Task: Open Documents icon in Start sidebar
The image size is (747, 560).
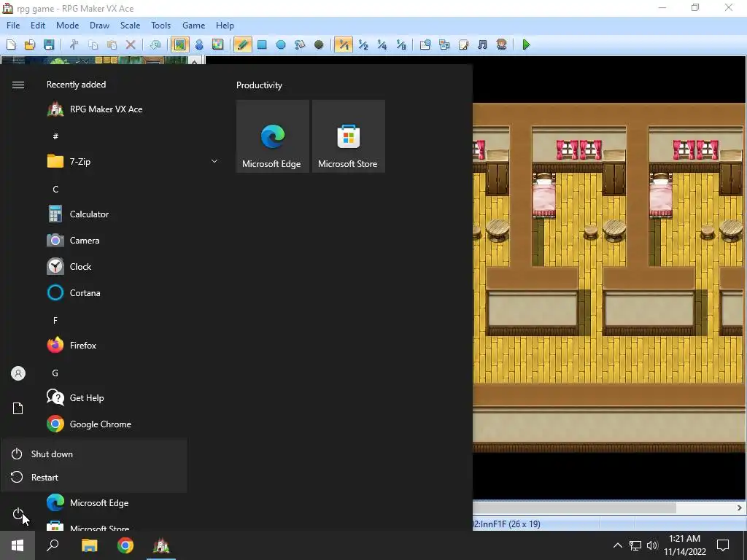Action: 18,408
